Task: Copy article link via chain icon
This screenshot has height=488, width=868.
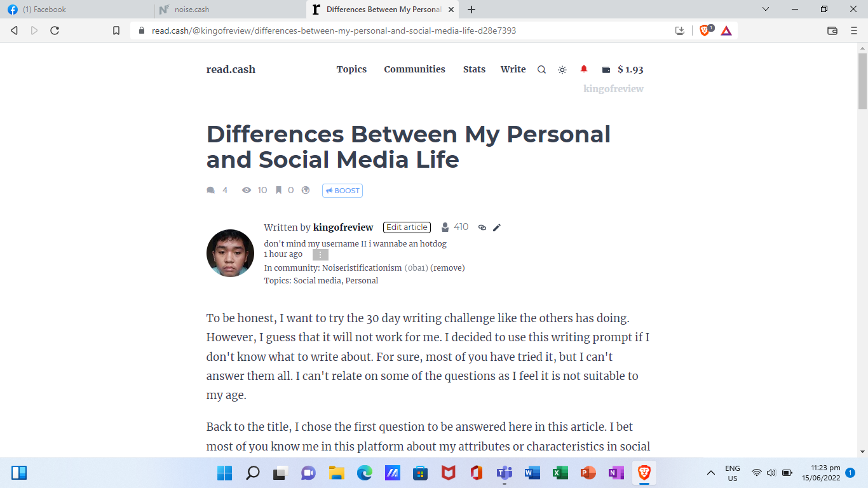Action: (482, 227)
